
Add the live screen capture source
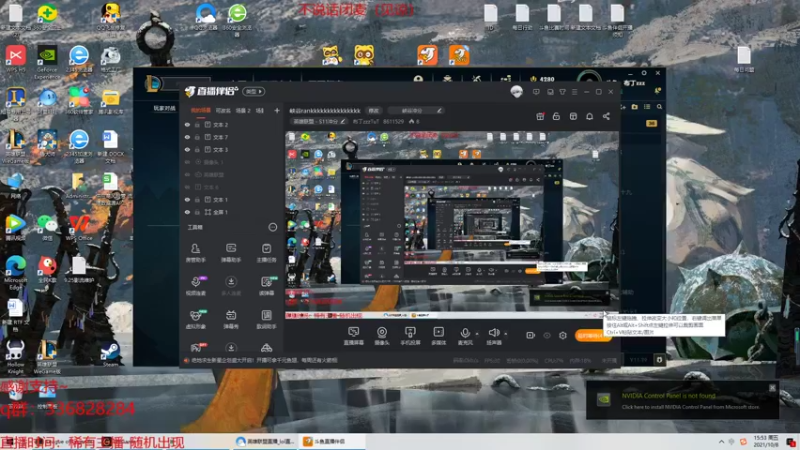tap(353, 336)
